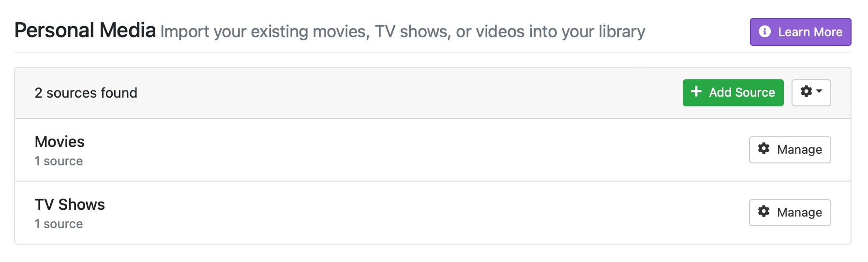This screenshot has width=868, height=262.
Task: Click the Personal Media heading
Action: 85,30
